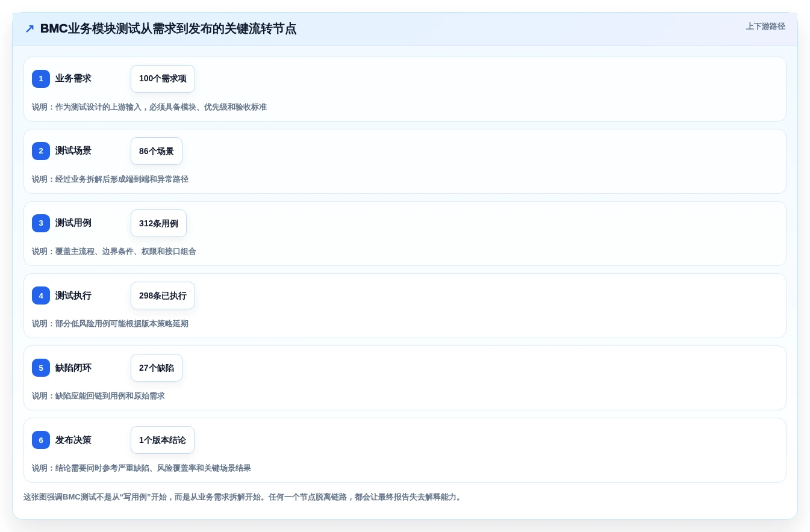810x532 pixels.
Task: Click the note about 主流程、边界条件、权限和接口组合
Action: click(114, 252)
